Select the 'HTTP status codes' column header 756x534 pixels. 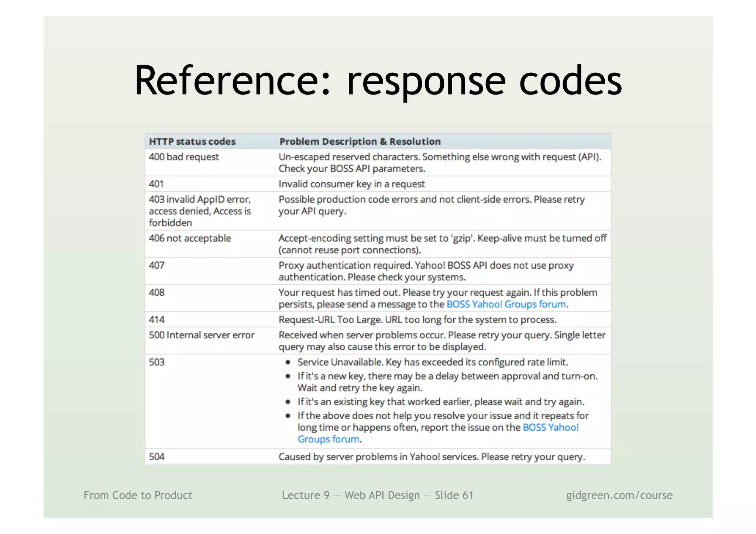pyautogui.click(x=192, y=142)
